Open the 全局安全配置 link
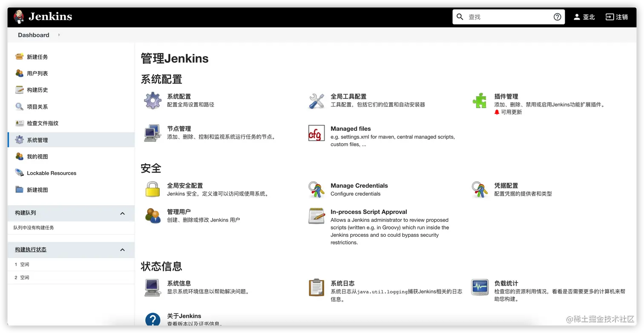This screenshot has height=333, width=644. (185, 186)
